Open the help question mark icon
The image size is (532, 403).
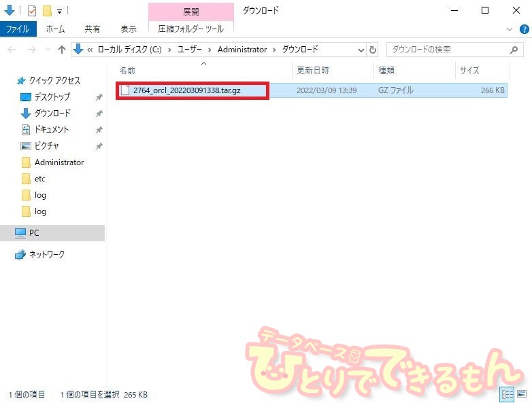(523, 29)
